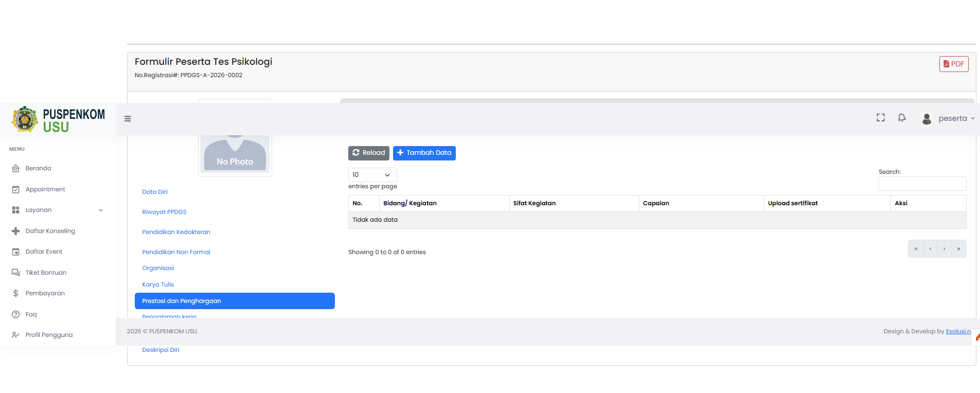Viewport: 980px width, 393px height.
Task: Open the entries per page dropdown
Action: point(372,175)
